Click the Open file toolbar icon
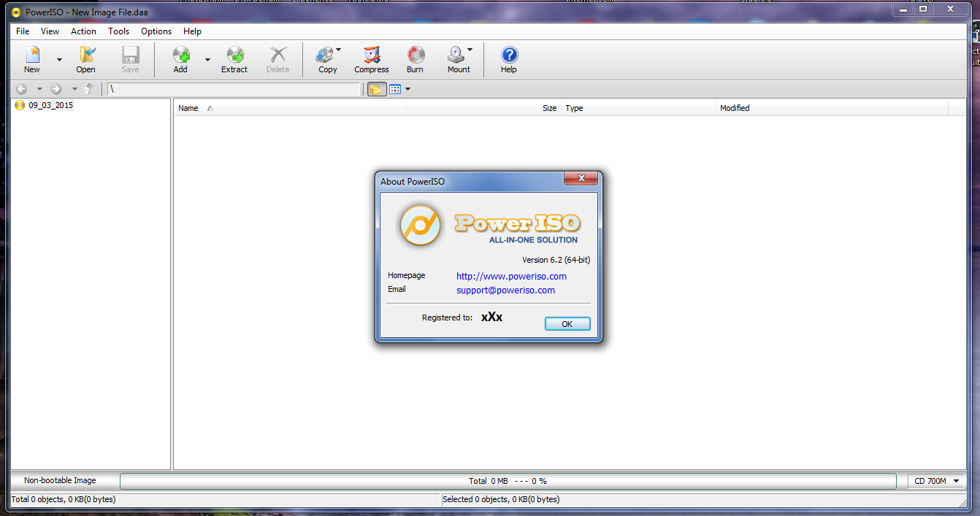Image resolution: width=980 pixels, height=516 pixels. click(x=86, y=59)
